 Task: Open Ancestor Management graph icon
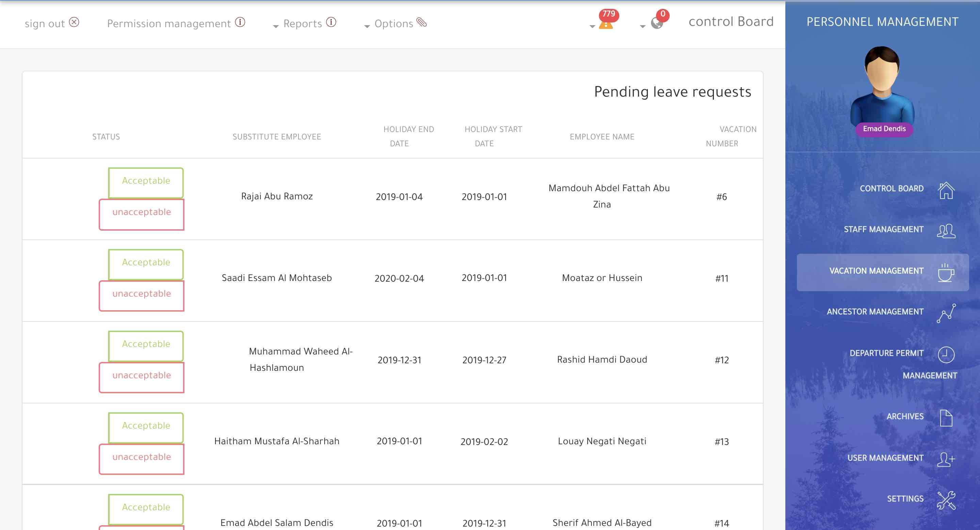[x=946, y=313]
